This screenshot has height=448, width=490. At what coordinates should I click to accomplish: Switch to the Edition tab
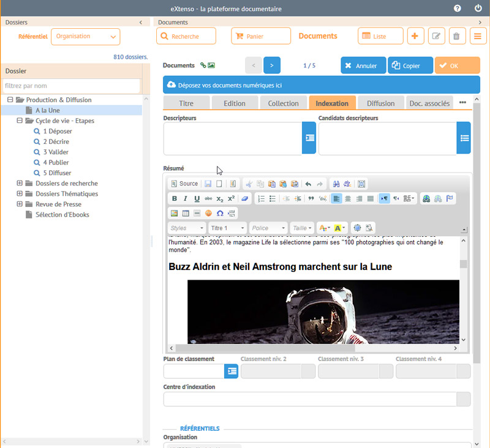(235, 103)
